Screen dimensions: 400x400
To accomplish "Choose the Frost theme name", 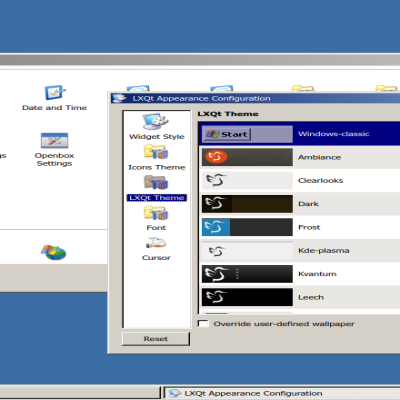I will tap(309, 227).
